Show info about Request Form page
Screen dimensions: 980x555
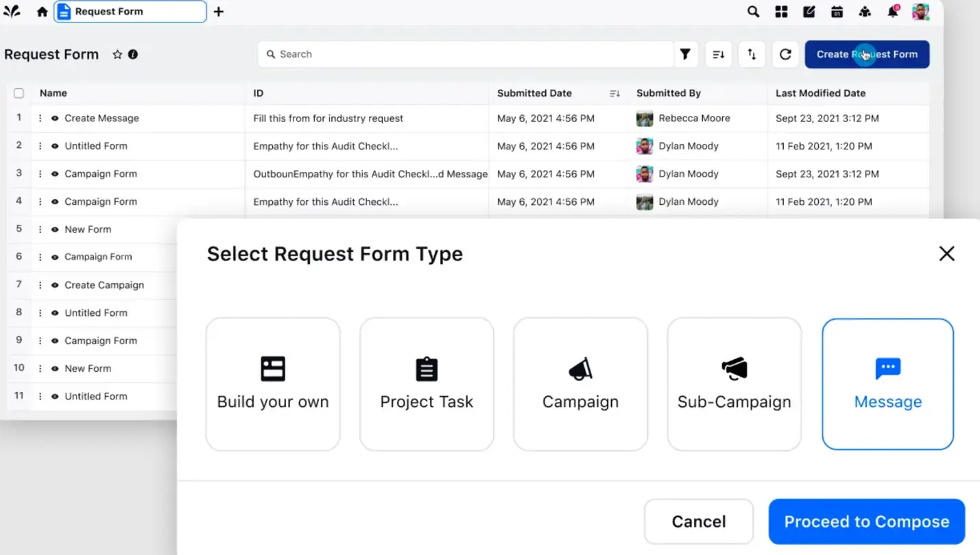(133, 54)
